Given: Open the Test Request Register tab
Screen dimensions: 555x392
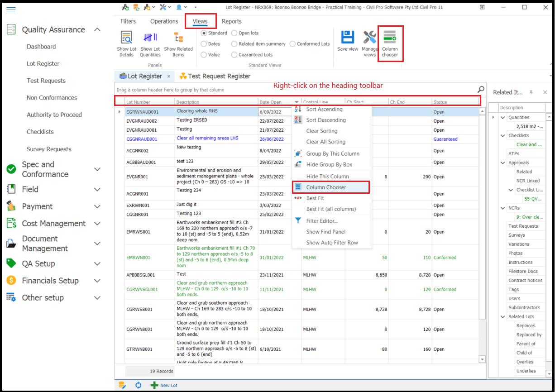Looking at the screenshot, I should click(214, 76).
